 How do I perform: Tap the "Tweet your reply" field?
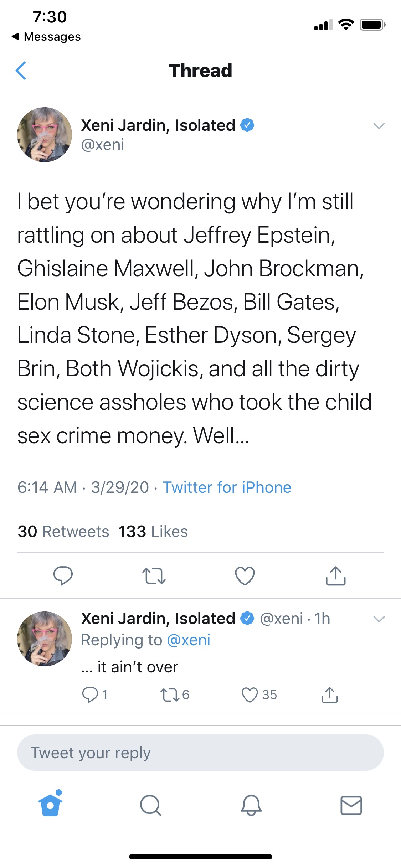click(200, 753)
